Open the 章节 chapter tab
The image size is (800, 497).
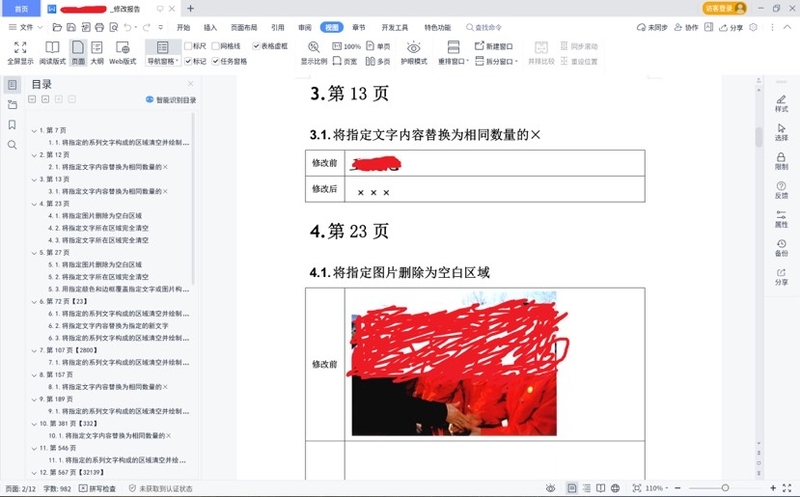click(x=359, y=27)
